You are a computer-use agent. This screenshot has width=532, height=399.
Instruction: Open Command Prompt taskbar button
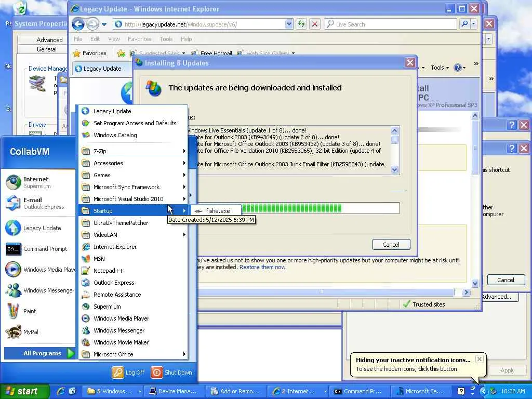(x=359, y=391)
